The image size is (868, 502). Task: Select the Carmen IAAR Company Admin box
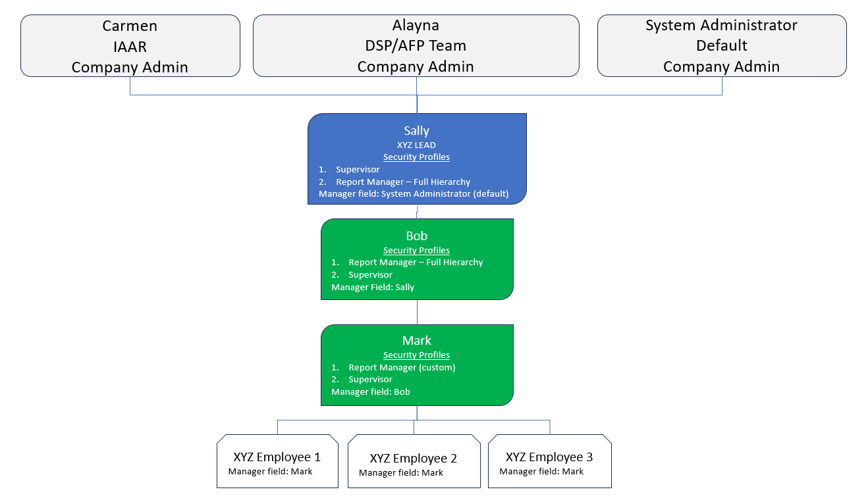(130, 46)
